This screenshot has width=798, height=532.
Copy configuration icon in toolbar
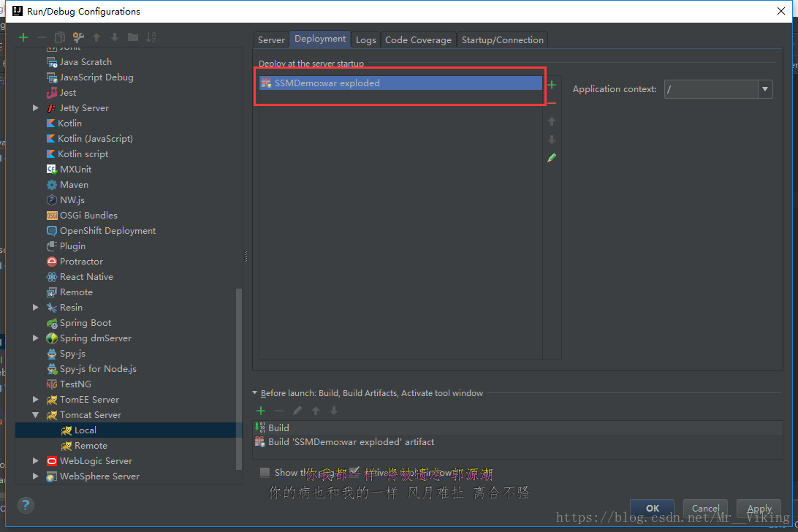point(59,37)
